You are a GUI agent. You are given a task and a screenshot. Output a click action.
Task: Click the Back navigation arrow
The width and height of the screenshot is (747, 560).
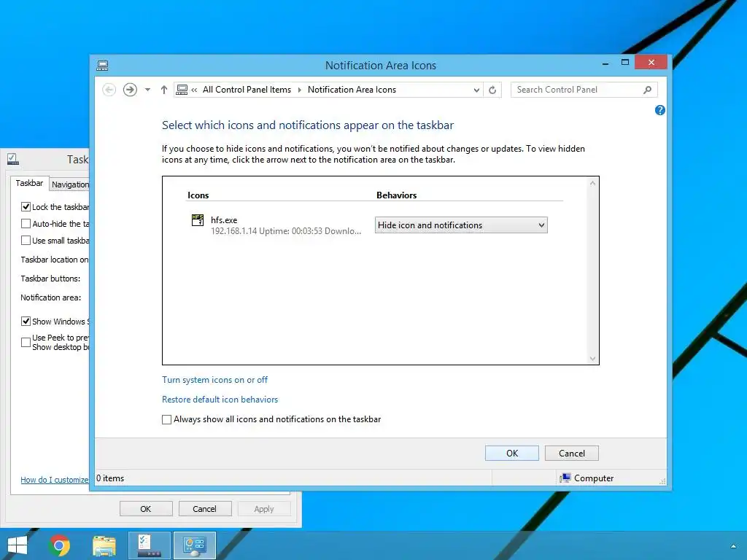[109, 90]
